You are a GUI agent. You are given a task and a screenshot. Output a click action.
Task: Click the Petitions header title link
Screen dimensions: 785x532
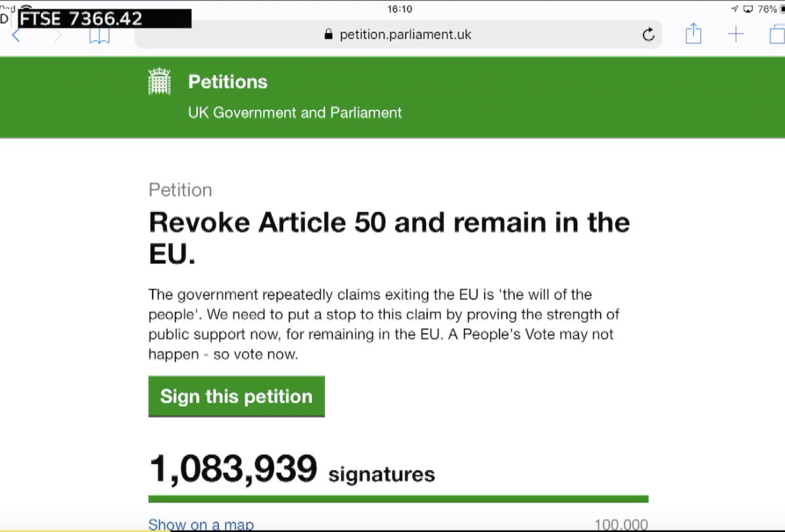(227, 82)
